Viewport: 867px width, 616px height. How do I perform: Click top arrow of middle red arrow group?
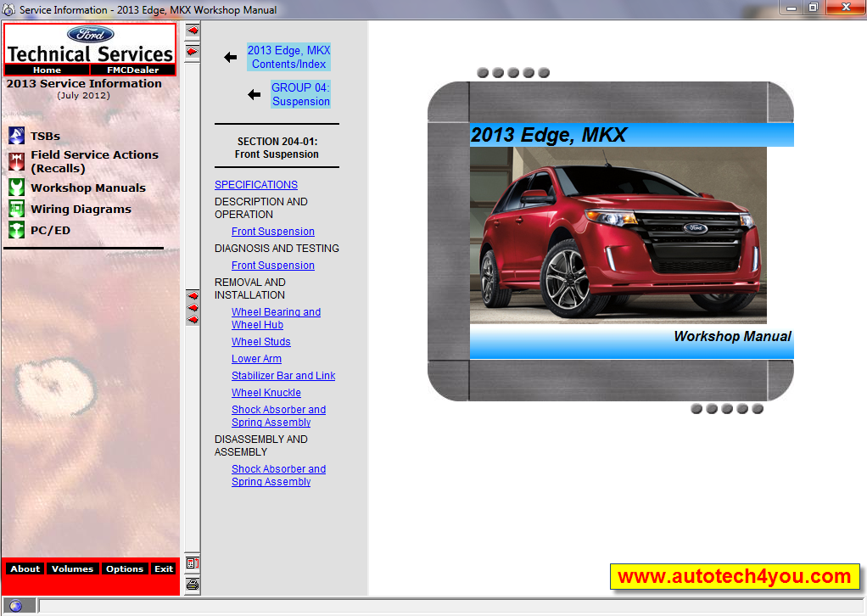(193, 295)
